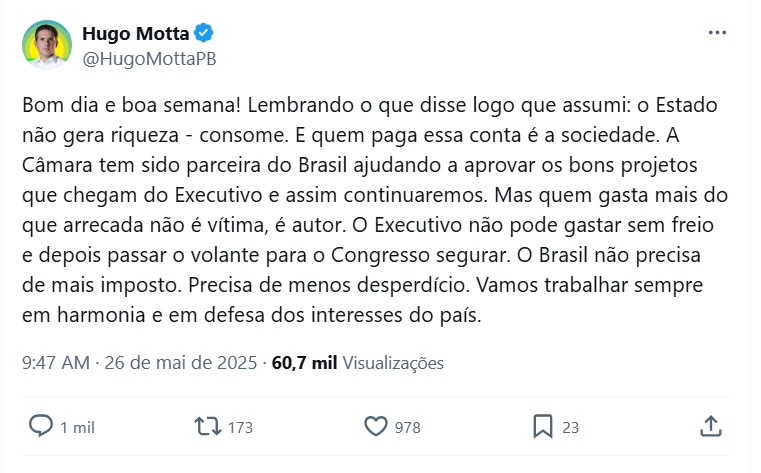Open the Hugo Motta display name
The height and width of the screenshot is (473, 761).
click(x=135, y=33)
